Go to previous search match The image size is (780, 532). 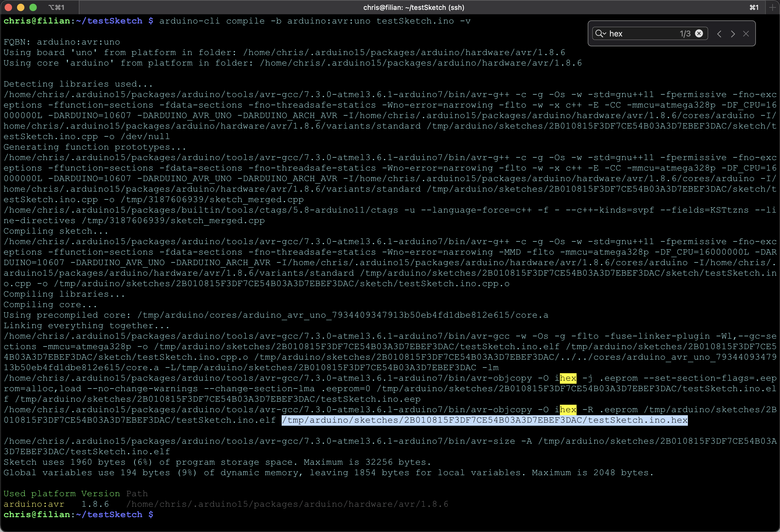[x=719, y=34]
